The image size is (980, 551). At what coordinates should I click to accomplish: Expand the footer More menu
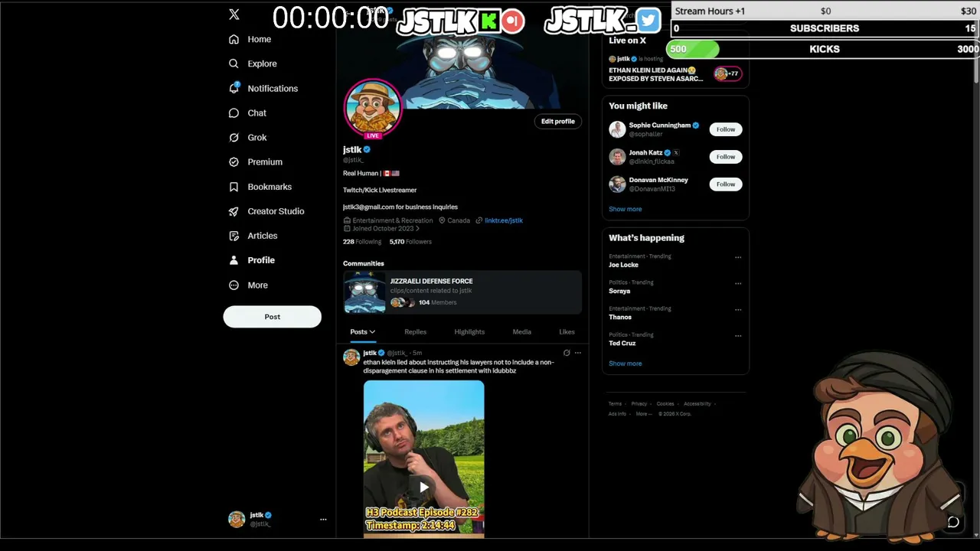pyautogui.click(x=644, y=414)
